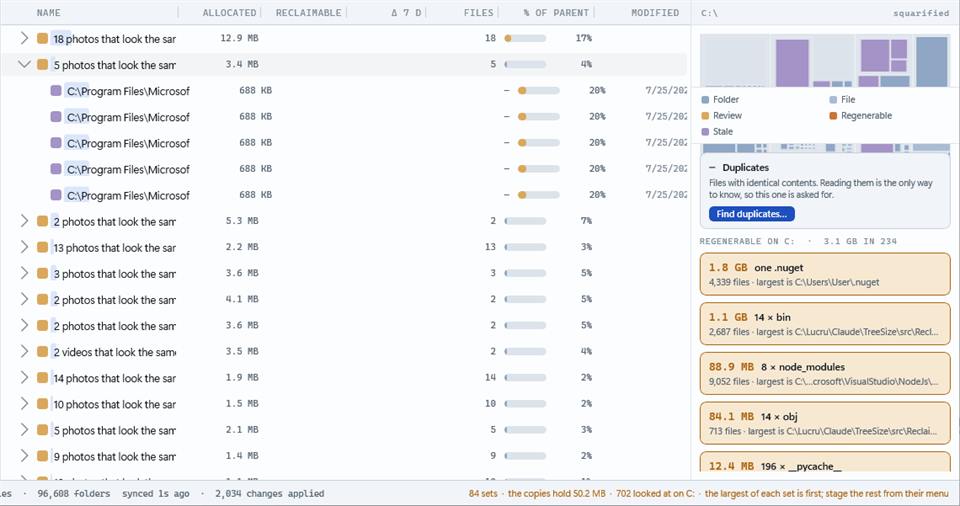
Task: Sort by the Δ 7 D column header
Action: tap(406, 12)
